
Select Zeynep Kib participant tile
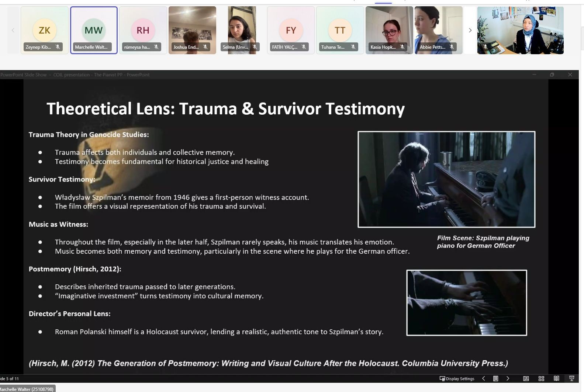45,30
